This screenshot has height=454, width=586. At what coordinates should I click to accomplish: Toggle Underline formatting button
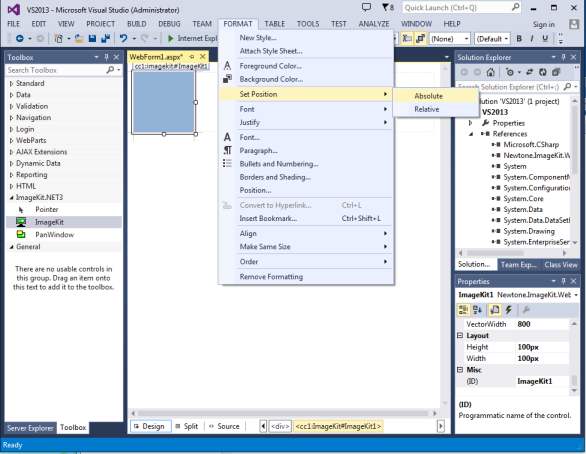click(545, 38)
